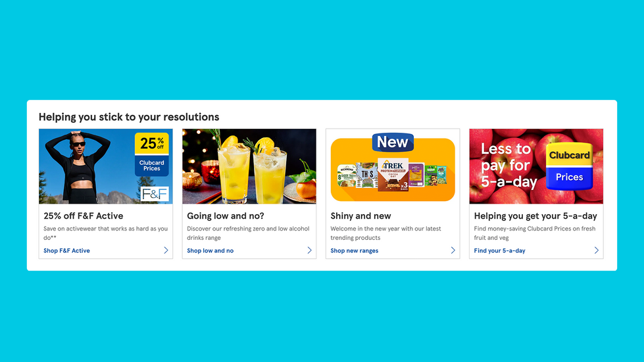
Task: Select the red apples banner image
Action: pyautogui.click(x=536, y=166)
